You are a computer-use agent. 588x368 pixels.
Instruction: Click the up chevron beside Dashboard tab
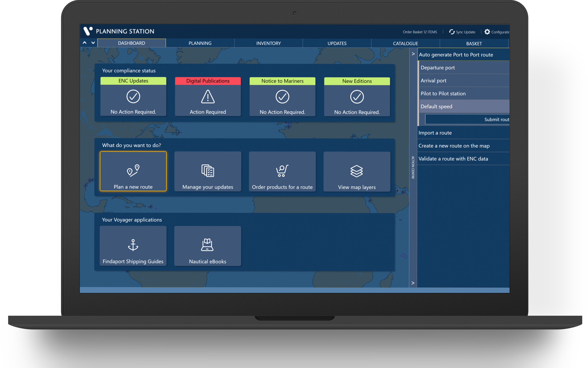[x=85, y=43]
